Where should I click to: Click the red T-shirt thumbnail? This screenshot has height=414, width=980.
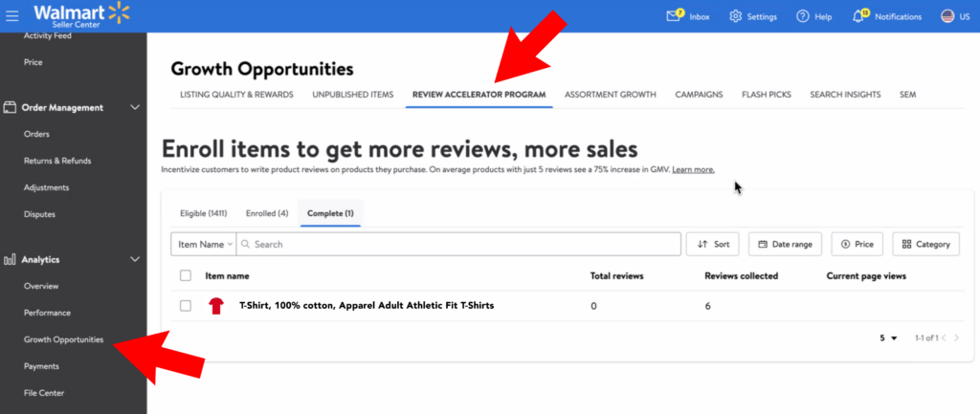coord(216,306)
